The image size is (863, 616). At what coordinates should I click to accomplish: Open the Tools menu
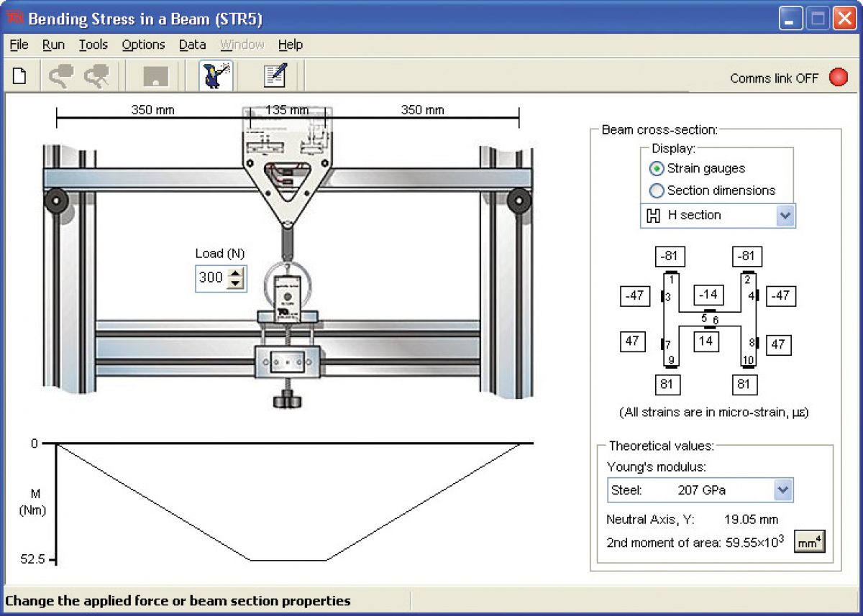93,45
